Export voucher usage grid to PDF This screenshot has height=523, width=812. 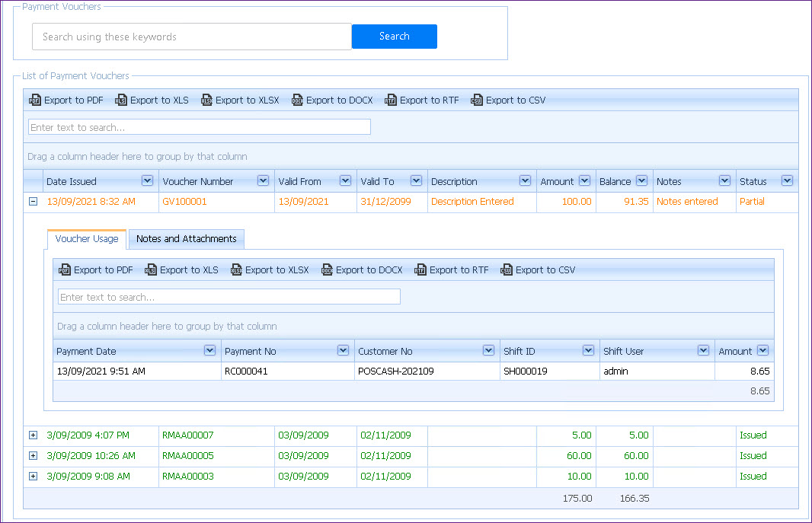96,270
